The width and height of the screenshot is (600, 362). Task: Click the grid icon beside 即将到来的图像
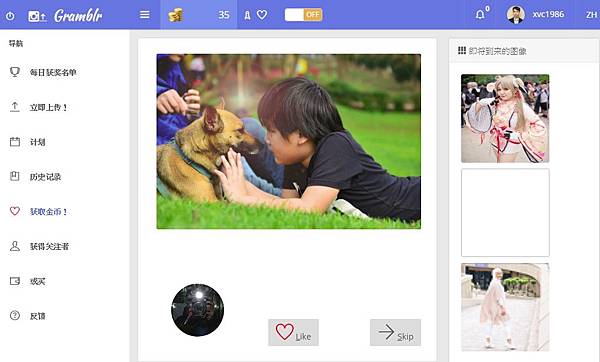[x=462, y=51]
